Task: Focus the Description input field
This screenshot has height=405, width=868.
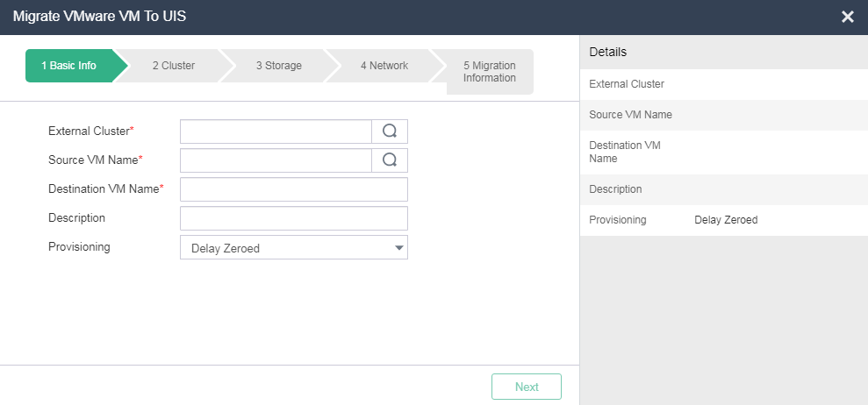Action: tap(294, 218)
